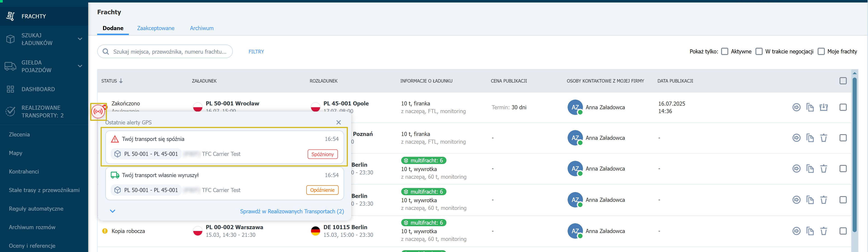Image resolution: width=868 pixels, height=252 pixels.
Task: Open the Frachty section icon in sidebar
Action: [x=10, y=16]
